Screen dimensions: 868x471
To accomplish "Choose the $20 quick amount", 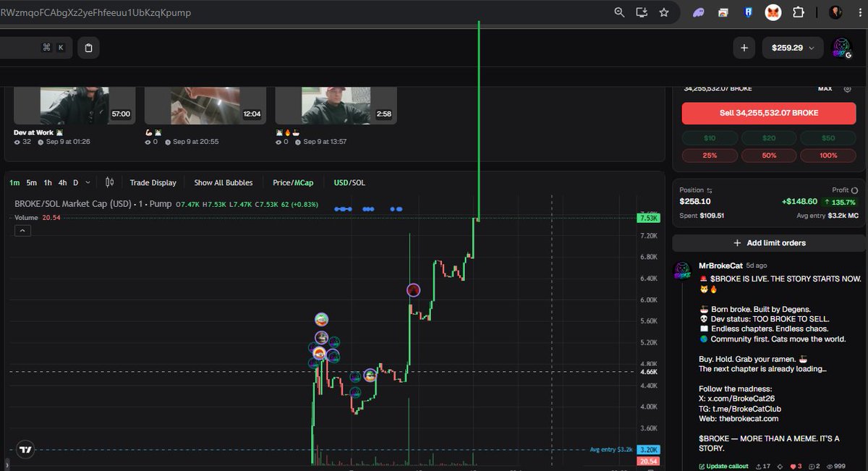I will click(x=768, y=138).
